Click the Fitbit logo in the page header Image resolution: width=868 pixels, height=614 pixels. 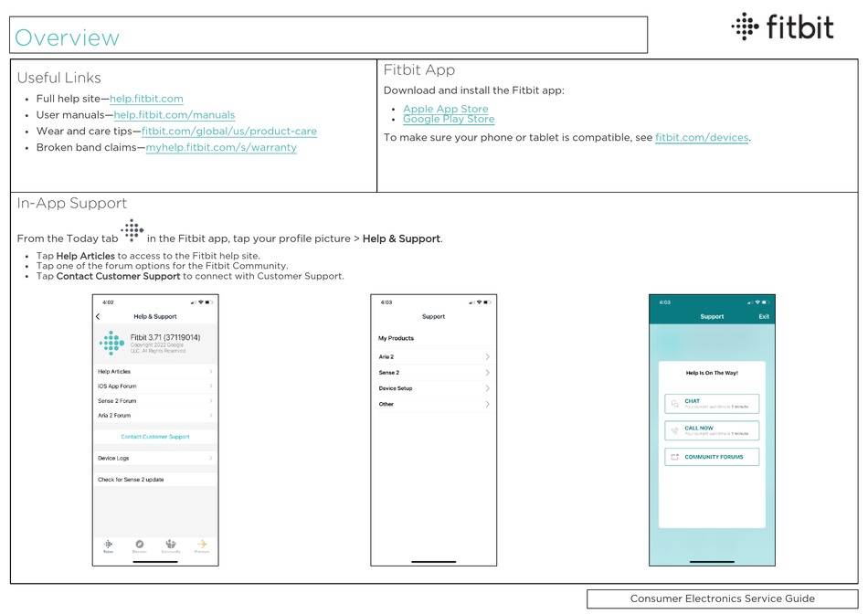(783, 26)
